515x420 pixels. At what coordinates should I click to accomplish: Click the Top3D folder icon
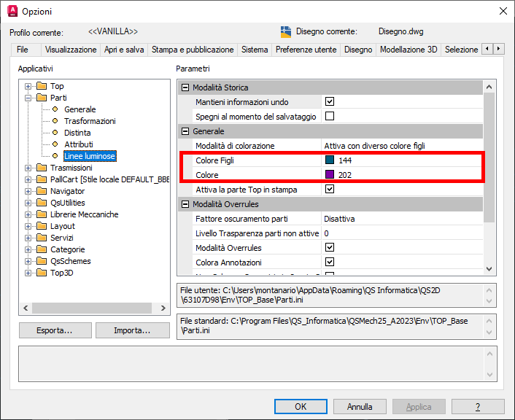(42, 273)
